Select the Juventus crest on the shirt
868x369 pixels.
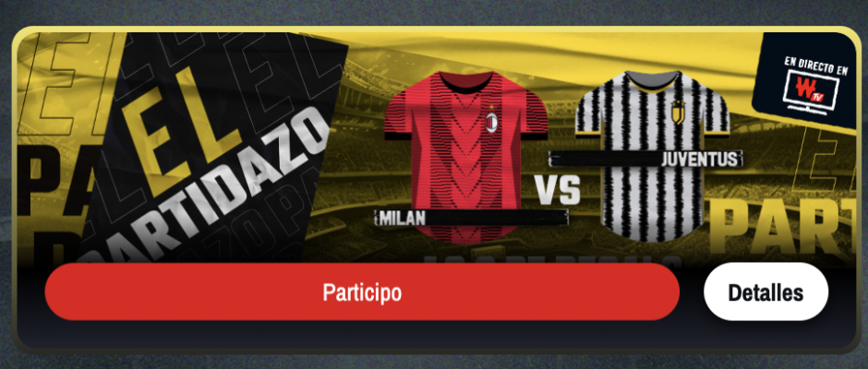tap(678, 113)
